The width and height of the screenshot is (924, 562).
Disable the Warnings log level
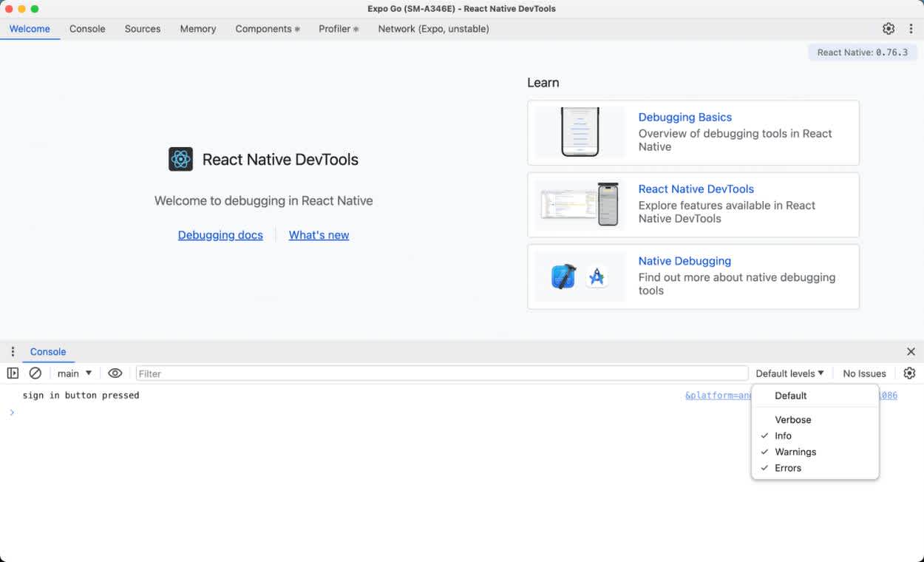(x=795, y=452)
